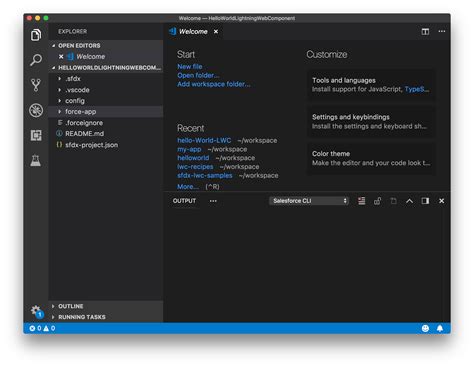Click the clear output icon
This screenshot has width=474, height=367.
click(361, 201)
